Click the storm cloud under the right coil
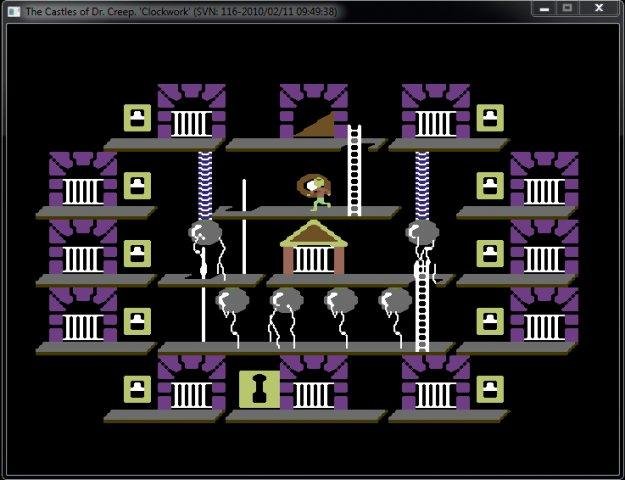The width and height of the screenshot is (625, 480). click(x=422, y=234)
